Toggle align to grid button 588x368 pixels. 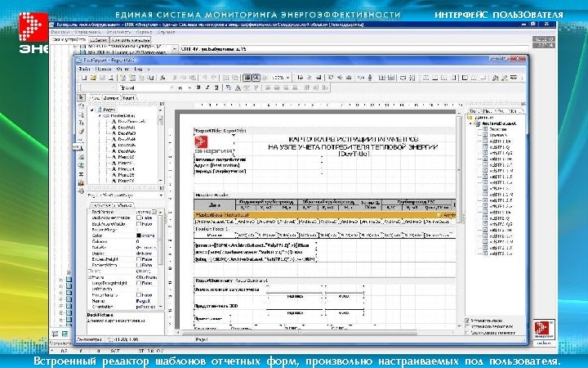[x=256, y=78]
